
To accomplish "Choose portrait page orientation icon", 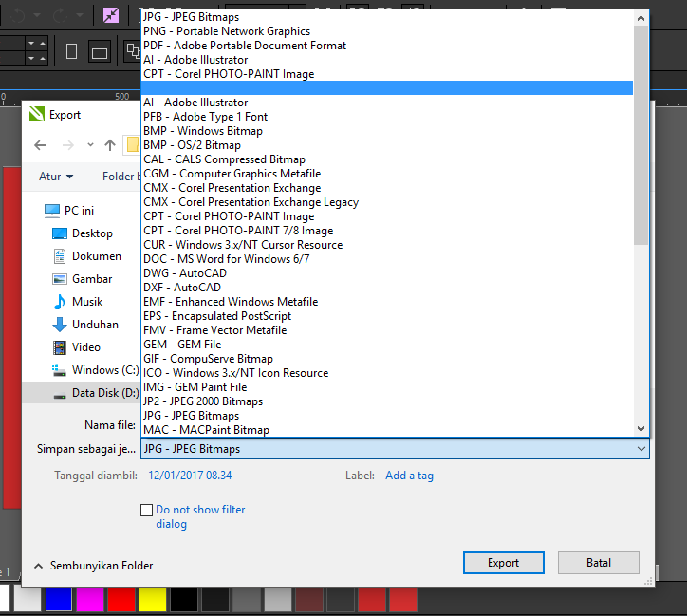I will pyautogui.click(x=71, y=51).
